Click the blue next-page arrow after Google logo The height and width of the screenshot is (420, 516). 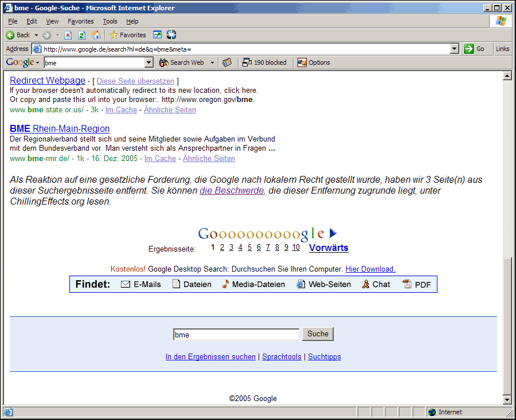click(x=333, y=233)
